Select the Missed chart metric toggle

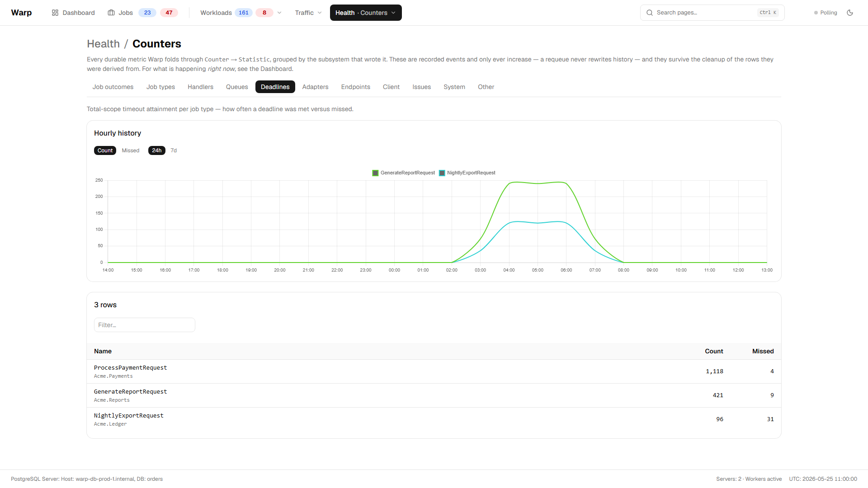click(131, 150)
